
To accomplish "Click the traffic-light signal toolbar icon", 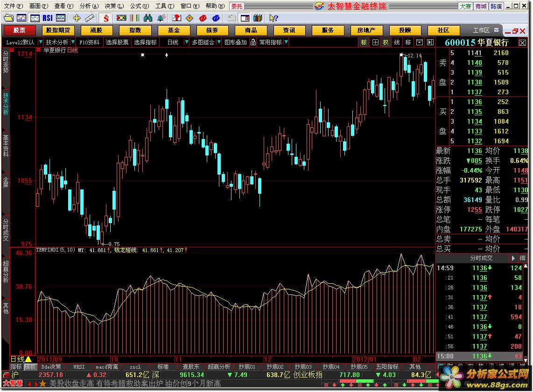I will 121,18.
